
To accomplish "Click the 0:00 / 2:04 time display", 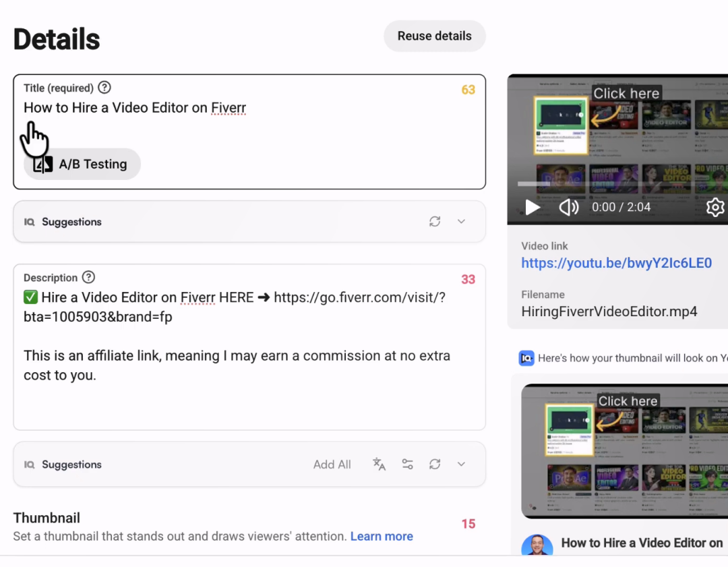I will (621, 207).
